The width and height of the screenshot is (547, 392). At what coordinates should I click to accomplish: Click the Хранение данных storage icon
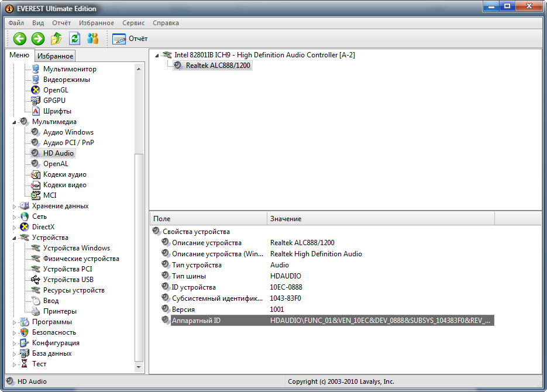pyautogui.click(x=25, y=206)
